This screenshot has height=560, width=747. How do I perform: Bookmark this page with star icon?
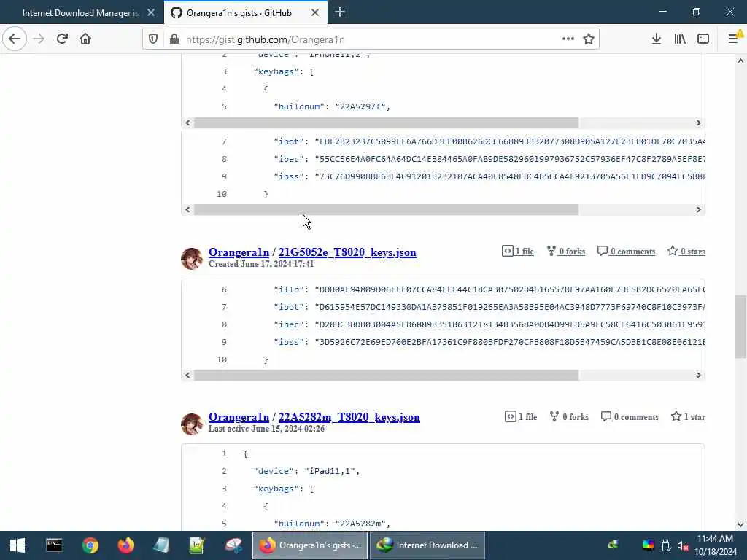pos(589,39)
